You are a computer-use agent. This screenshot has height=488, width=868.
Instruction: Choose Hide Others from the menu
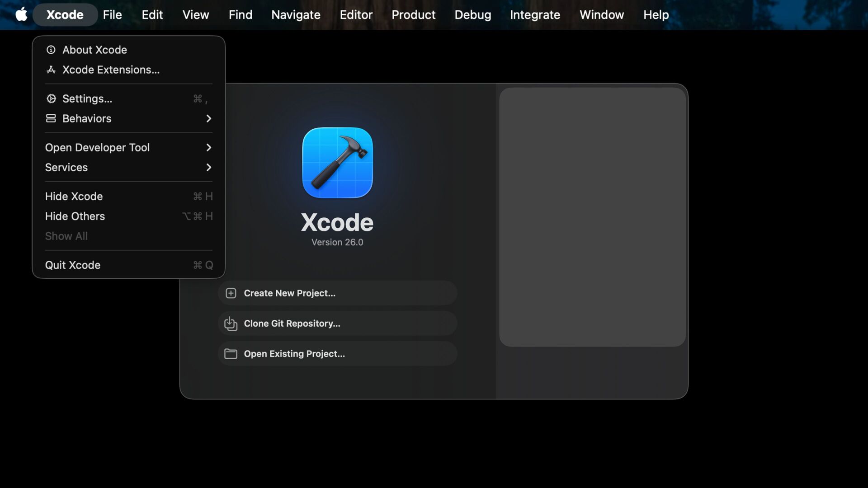[x=75, y=216]
